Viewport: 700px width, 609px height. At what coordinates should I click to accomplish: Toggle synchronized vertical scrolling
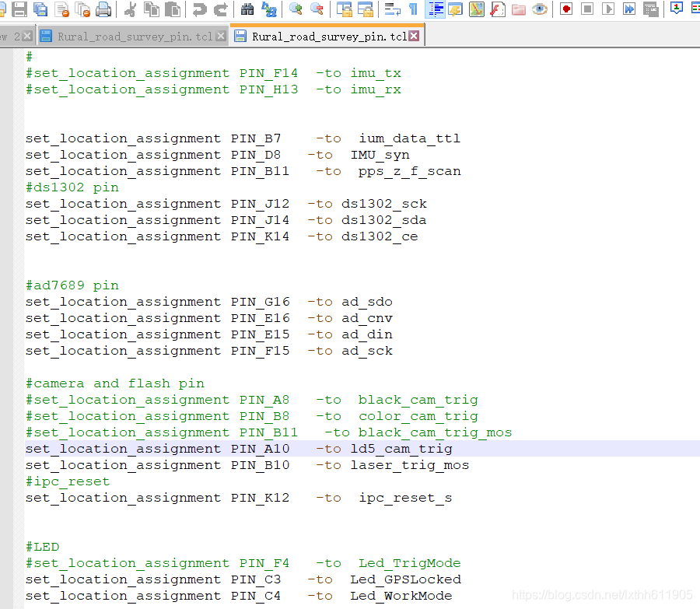[345, 9]
